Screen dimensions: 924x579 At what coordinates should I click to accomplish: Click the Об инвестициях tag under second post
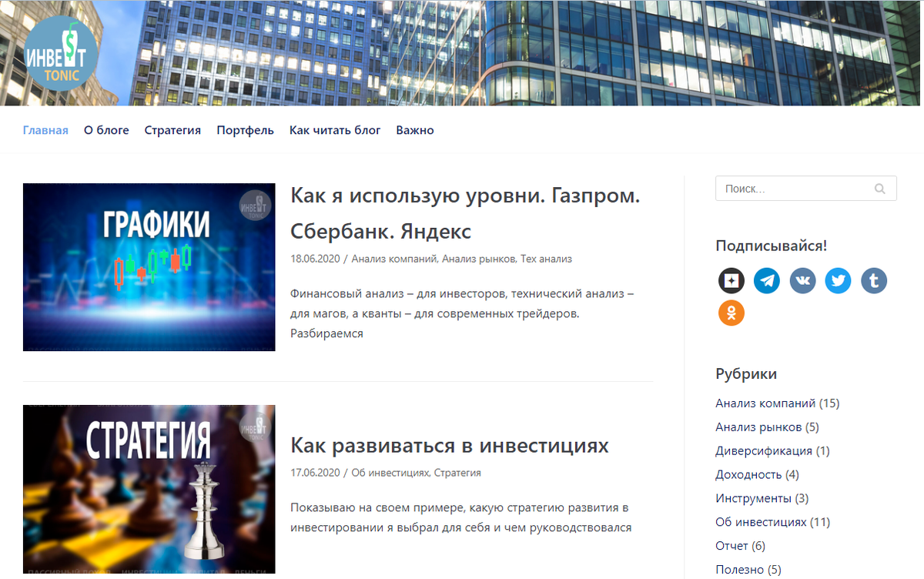point(390,473)
